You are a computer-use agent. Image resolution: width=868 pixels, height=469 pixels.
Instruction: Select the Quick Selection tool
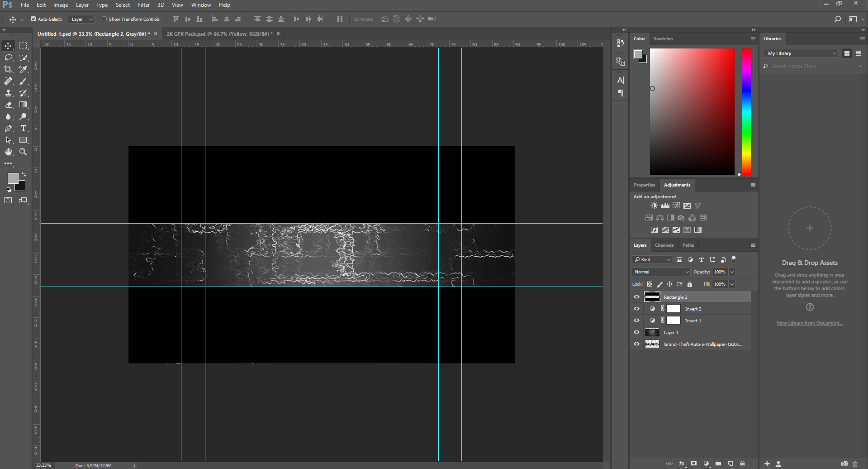[x=23, y=57]
